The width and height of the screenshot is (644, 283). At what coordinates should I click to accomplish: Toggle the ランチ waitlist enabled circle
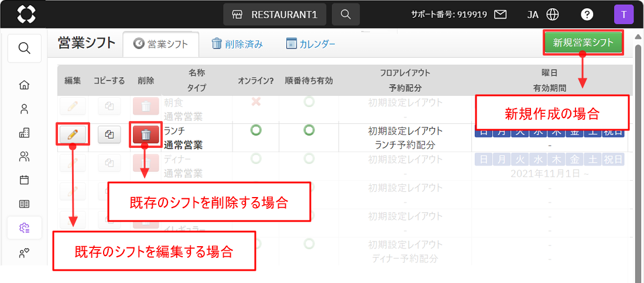tap(309, 130)
